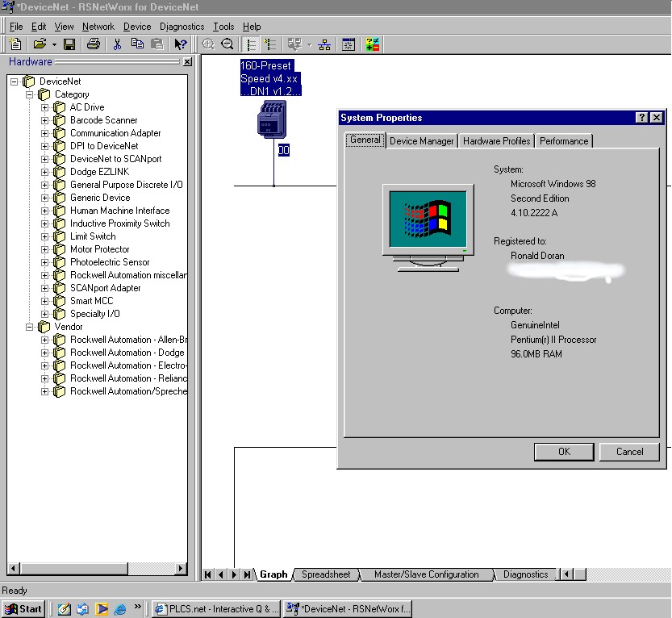This screenshot has height=618, width=672.
Task: Click the colorful compare calculator icon
Action: click(x=373, y=44)
